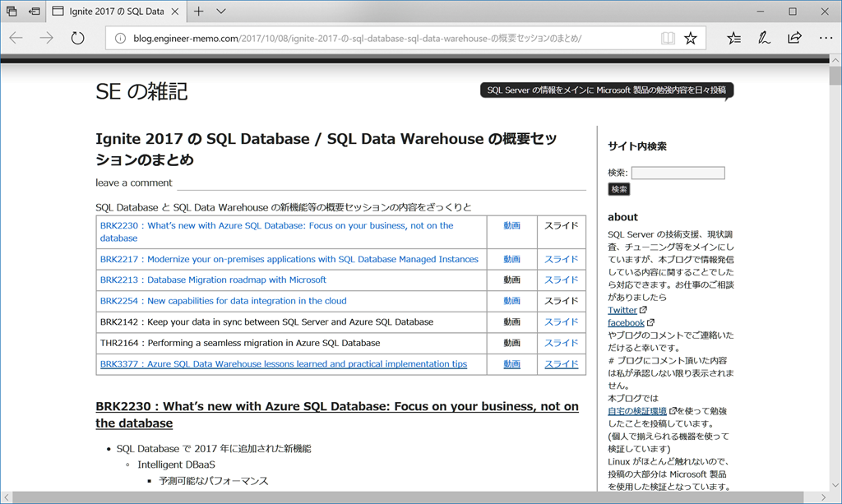This screenshot has width=842, height=504.
Task: Click the 検索 search button in sidebar
Action: 619,189
